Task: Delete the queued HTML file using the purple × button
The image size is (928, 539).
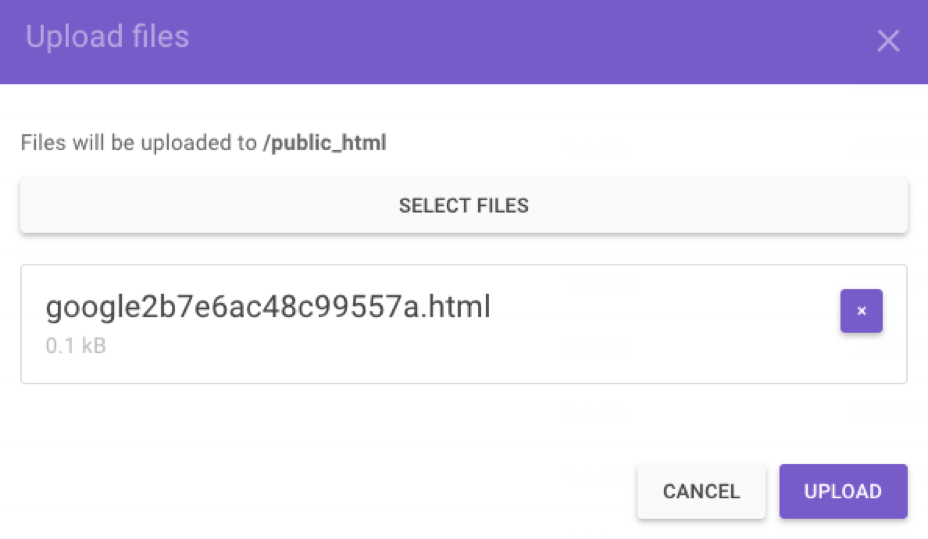Action: [x=861, y=311]
